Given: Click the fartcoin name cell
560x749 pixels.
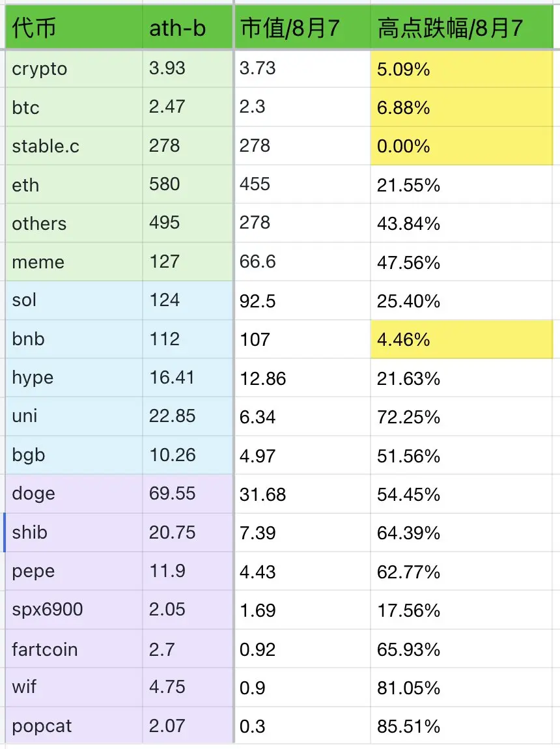Looking at the screenshot, I should 74,649.
